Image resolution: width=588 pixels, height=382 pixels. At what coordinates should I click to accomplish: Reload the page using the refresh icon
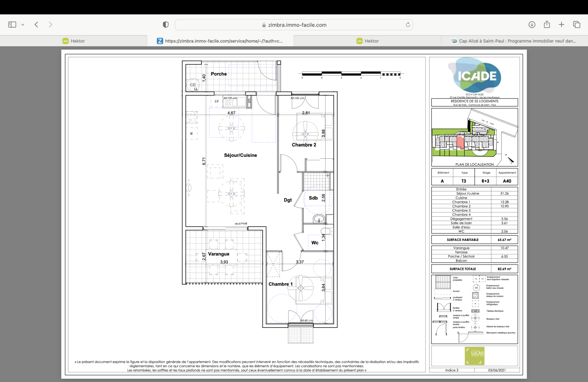point(408,25)
